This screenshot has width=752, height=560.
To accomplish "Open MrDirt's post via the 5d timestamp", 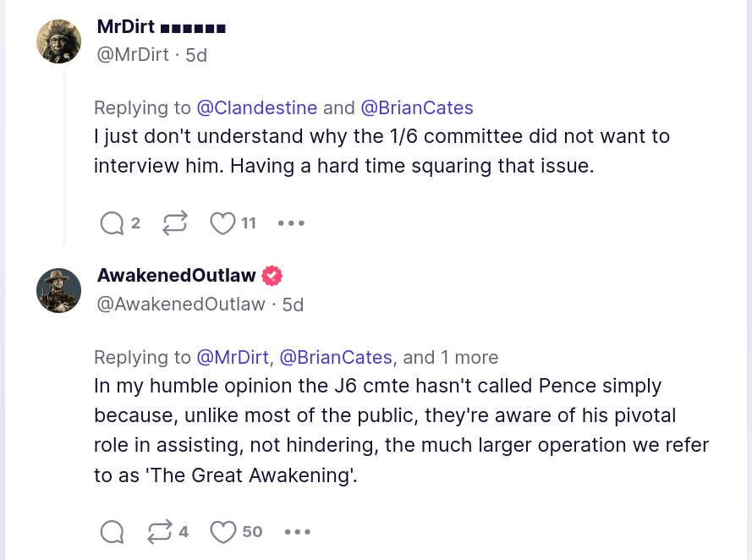I will 196,55.
